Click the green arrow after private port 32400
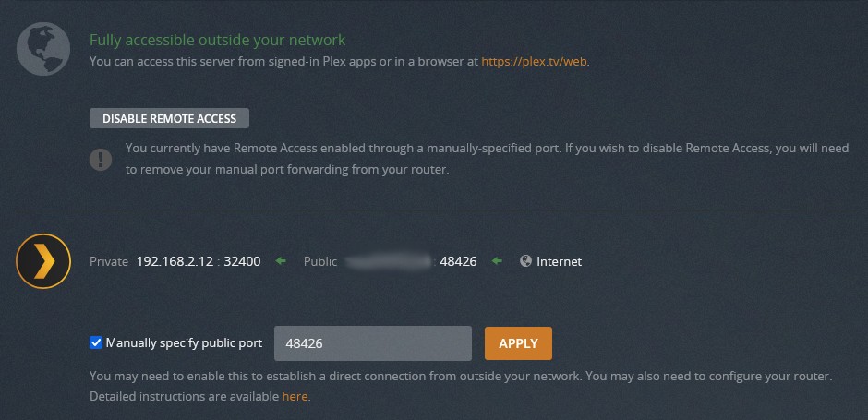This screenshot has width=868, height=420. [x=281, y=261]
